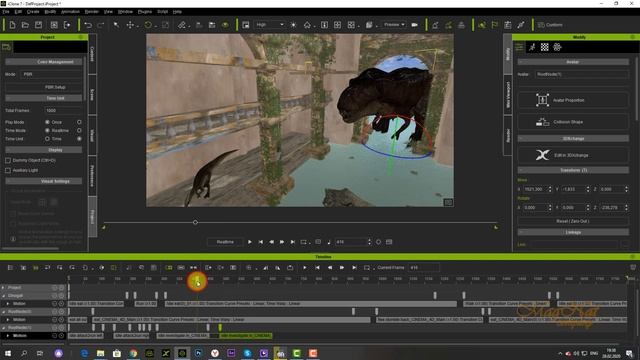
Task: Click the Linkage section header
Action: pyautogui.click(x=573, y=232)
